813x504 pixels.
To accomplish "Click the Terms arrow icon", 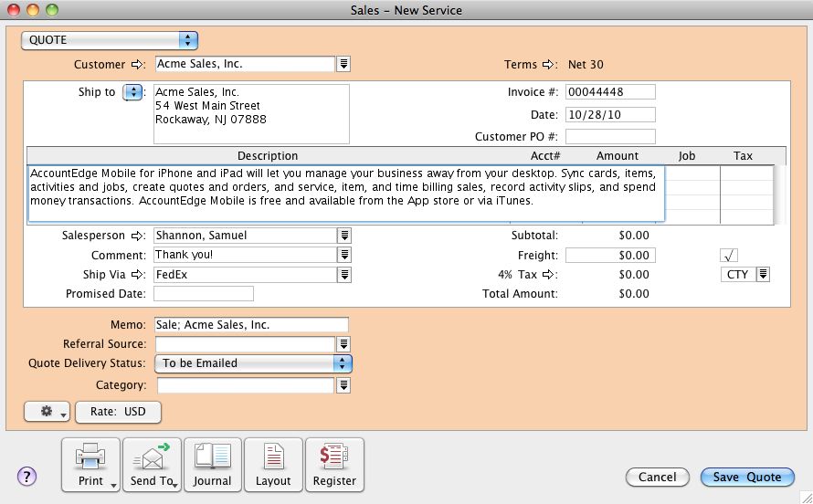I will pyautogui.click(x=549, y=64).
